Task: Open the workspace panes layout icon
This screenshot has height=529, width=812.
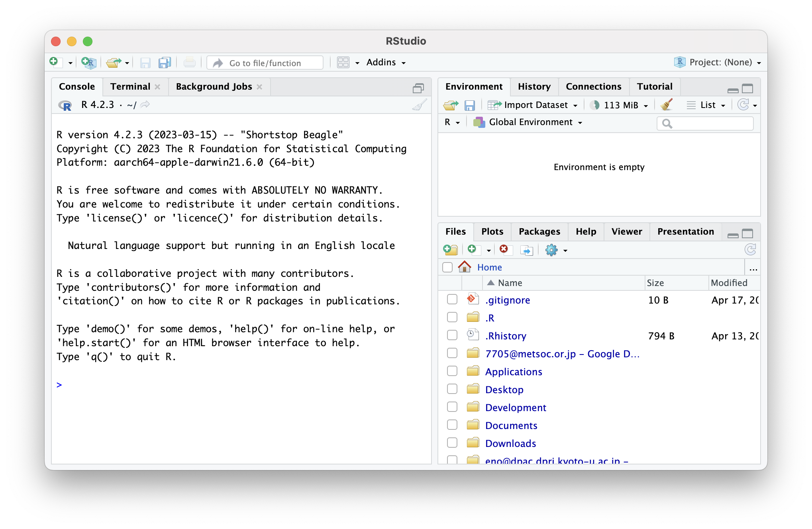Action: click(343, 63)
